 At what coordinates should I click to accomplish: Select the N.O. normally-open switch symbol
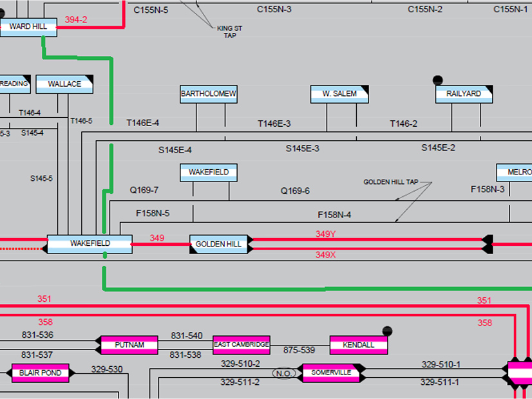pyautogui.click(x=283, y=373)
